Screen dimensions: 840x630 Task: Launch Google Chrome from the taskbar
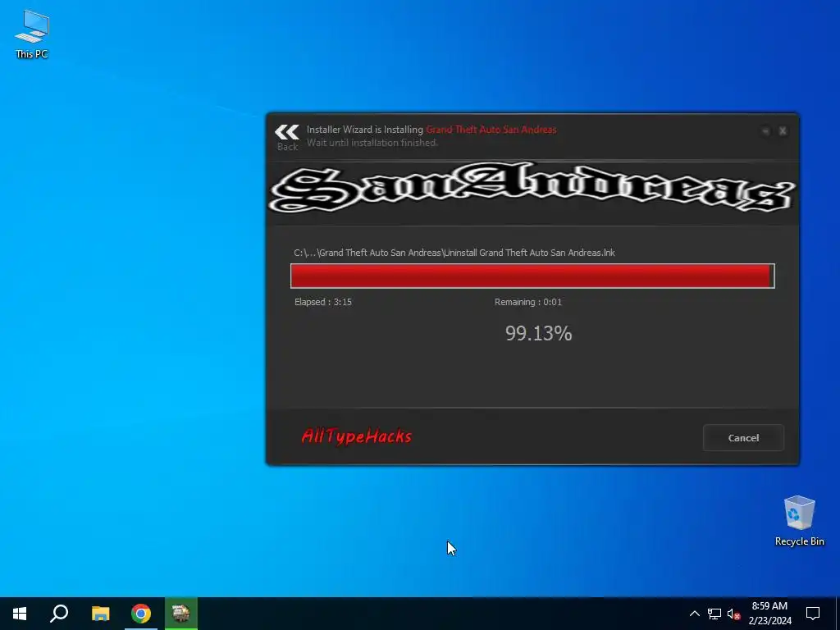tap(141, 614)
